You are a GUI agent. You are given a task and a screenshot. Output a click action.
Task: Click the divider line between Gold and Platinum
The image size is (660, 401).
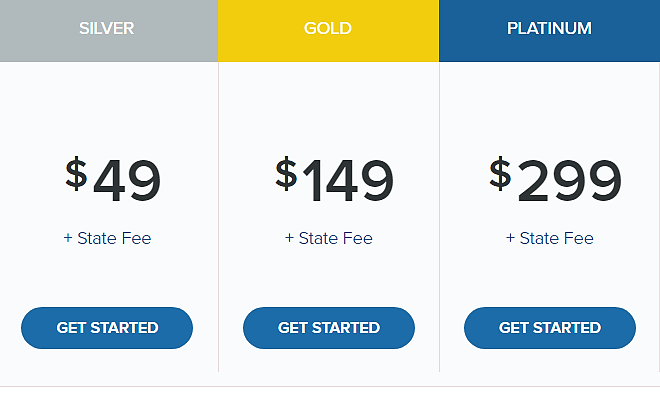tap(439, 217)
